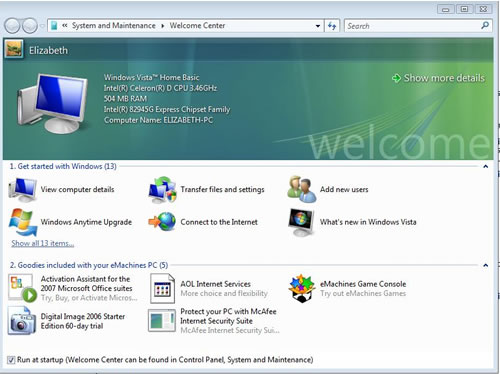Image resolution: width=500 pixels, height=374 pixels.
Task: Launch the eMachines Game Console icon
Action: pos(302,288)
